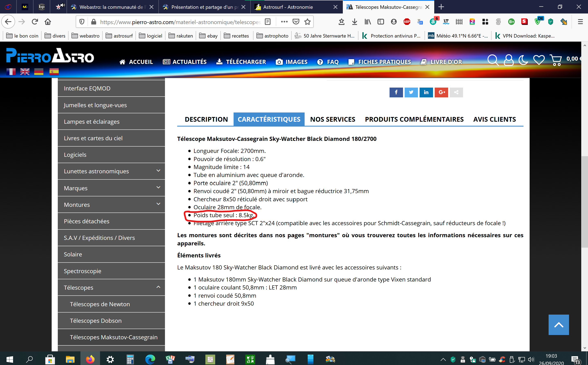Viewport: 588px width, 365px height.
Task: Open Télescopes de Newton subcategory
Action: 100,304
